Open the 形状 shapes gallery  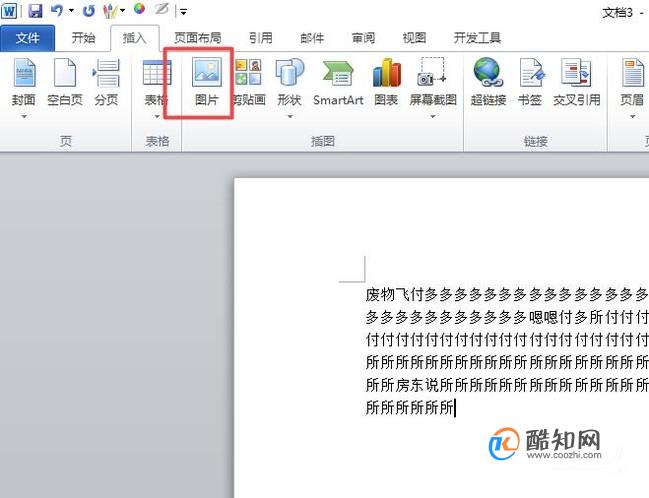289,82
